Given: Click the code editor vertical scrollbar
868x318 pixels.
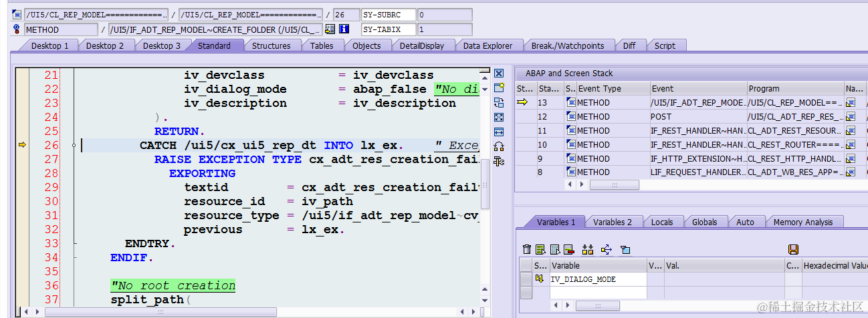Looking at the screenshot, I should [x=485, y=186].
